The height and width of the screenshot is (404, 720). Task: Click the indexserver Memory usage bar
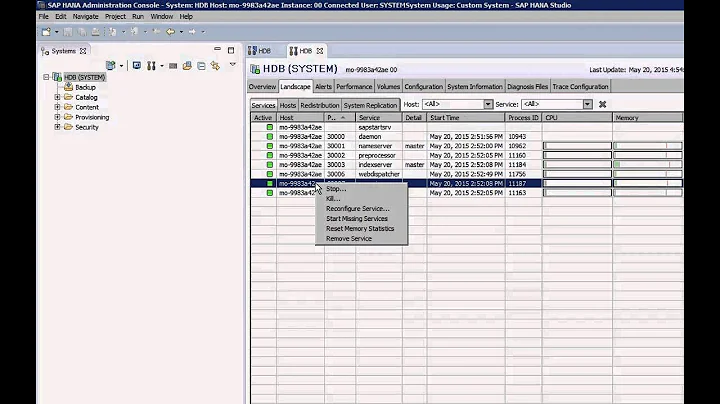point(647,164)
